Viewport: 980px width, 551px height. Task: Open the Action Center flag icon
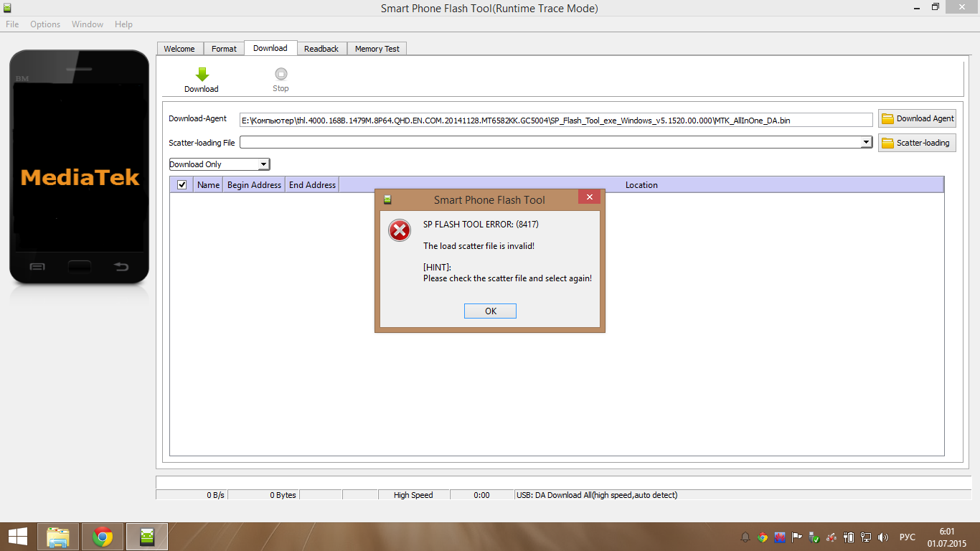797,537
